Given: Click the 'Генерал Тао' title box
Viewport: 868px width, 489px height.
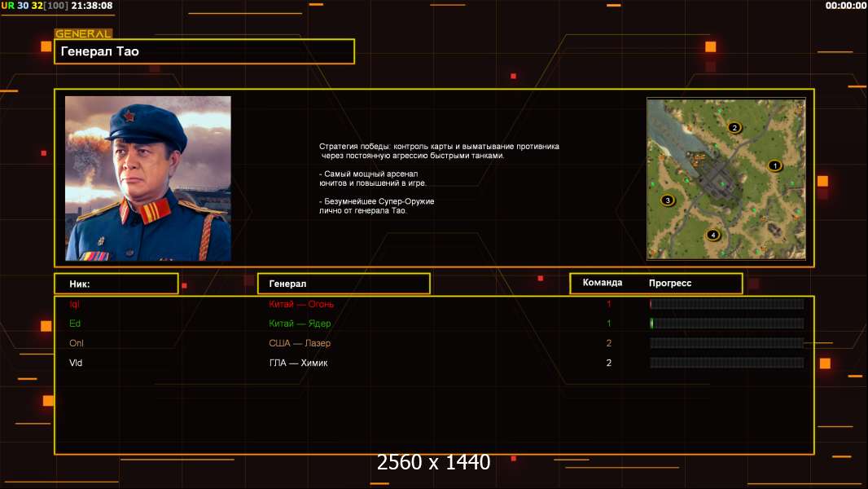Looking at the screenshot, I should pos(204,51).
